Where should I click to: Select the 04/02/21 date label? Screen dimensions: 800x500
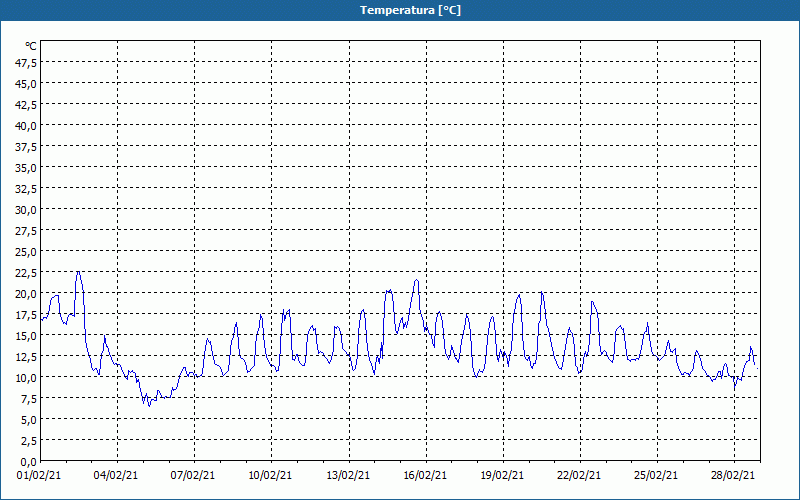(x=117, y=476)
